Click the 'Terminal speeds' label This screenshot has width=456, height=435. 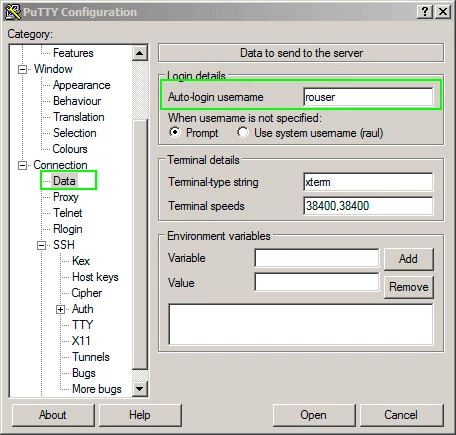click(x=206, y=206)
